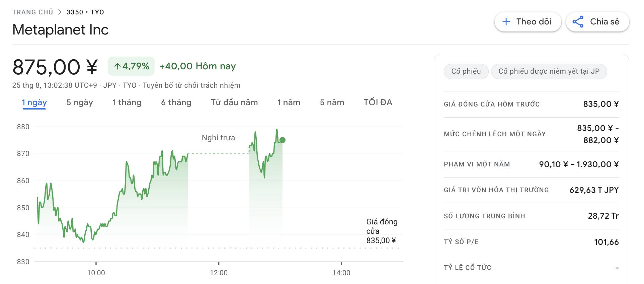Click GIÁ TRỊ VỐN HÓA THỊ TRƯỜNG label

click(x=496, y=190)
